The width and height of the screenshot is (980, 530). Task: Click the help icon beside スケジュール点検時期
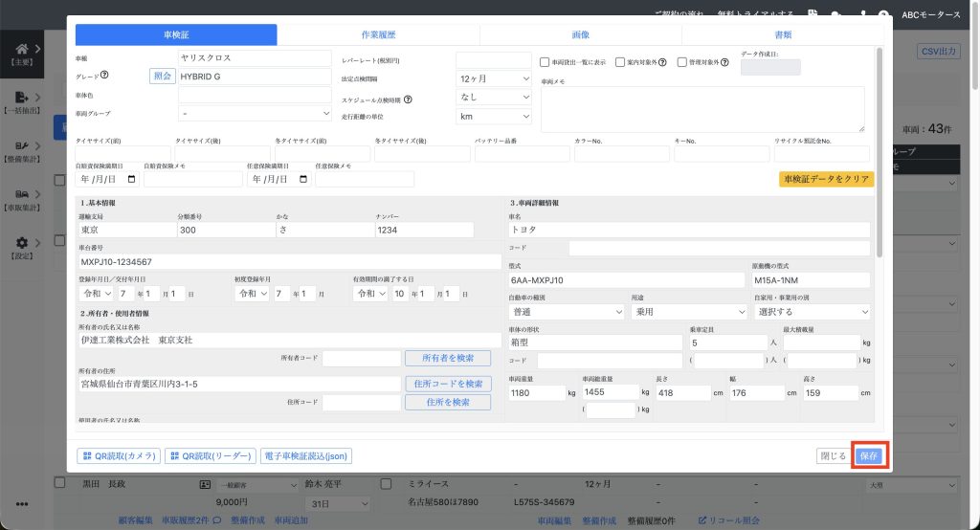(408, 99)
